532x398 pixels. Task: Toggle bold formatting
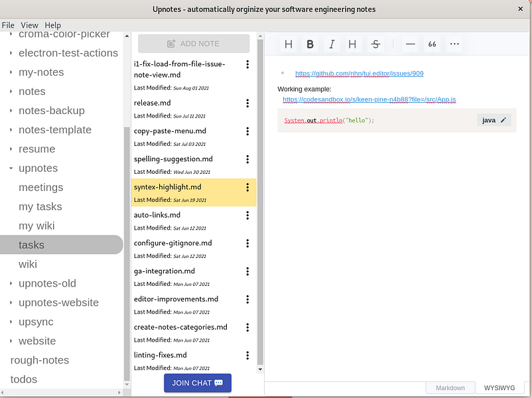coord(310,44)
